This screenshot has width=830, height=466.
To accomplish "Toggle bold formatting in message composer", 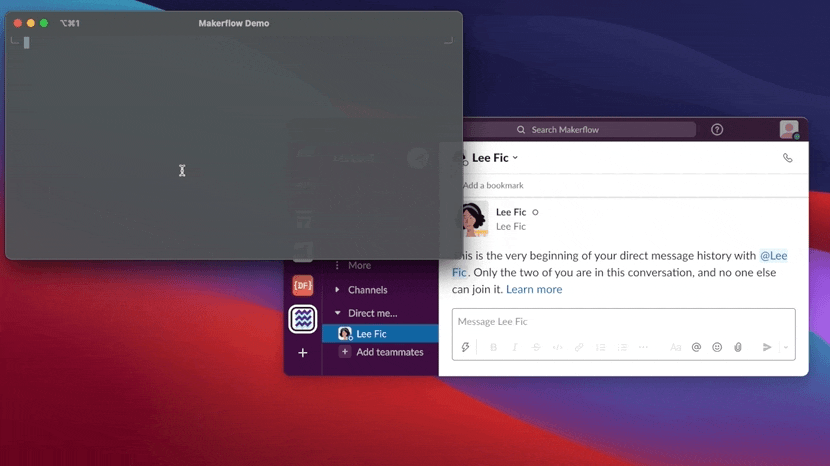I will click(493, 347).
